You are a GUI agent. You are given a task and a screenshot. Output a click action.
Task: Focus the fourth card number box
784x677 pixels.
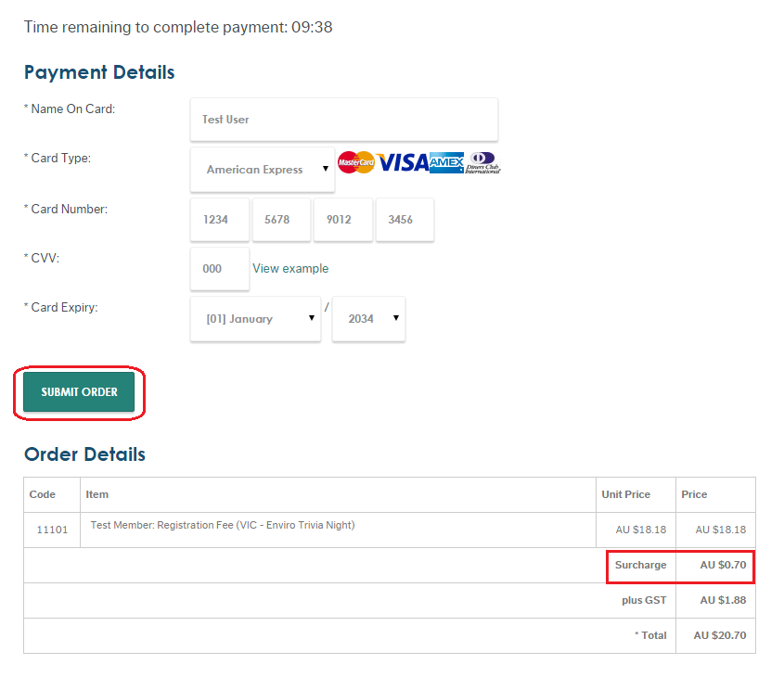404,220
